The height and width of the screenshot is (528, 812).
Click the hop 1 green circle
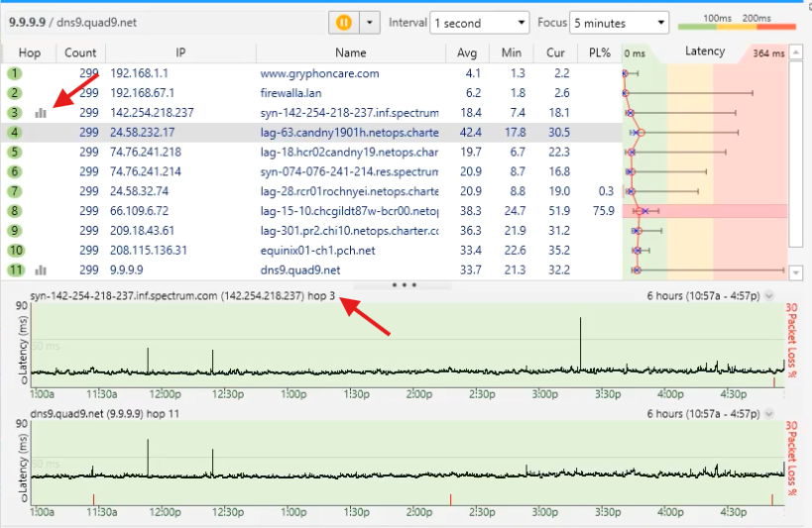point(15,73)
